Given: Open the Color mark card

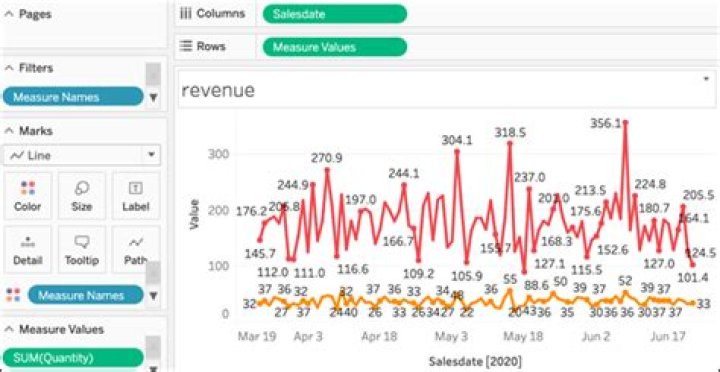Looking at the screenshot, I should click(28, 196).
